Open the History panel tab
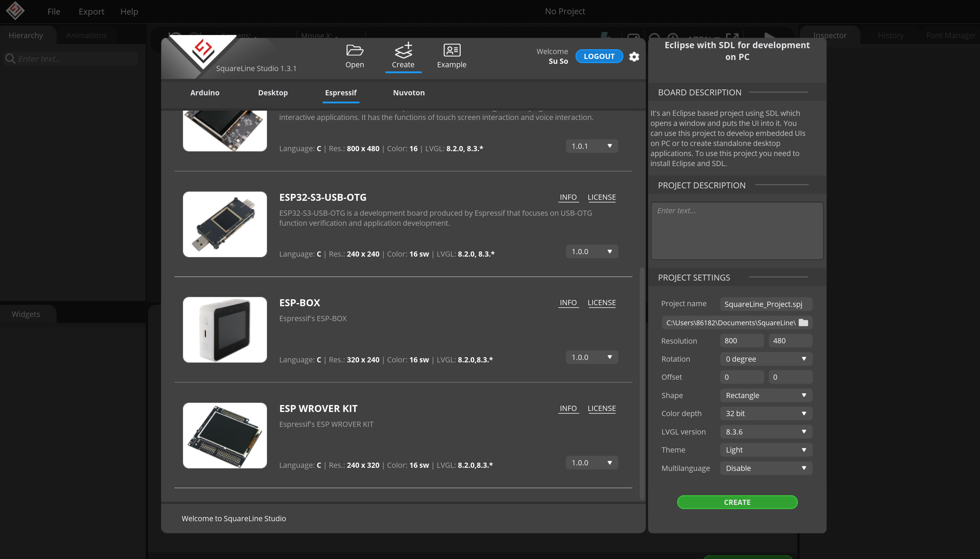The image size is (980, 559). coord(890,35)
